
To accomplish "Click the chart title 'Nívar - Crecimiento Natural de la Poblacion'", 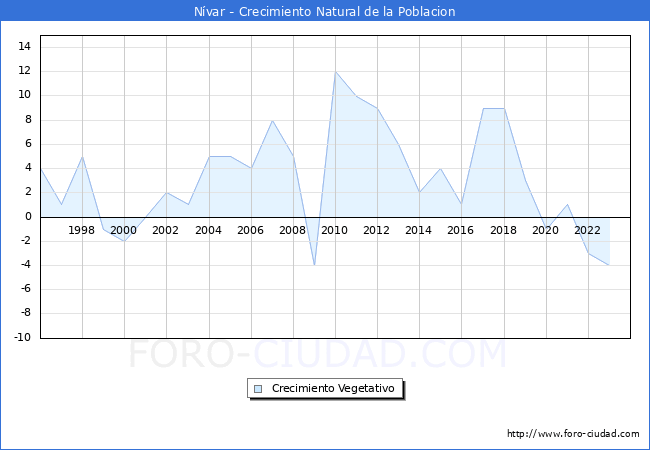I will tap(325, 11).
